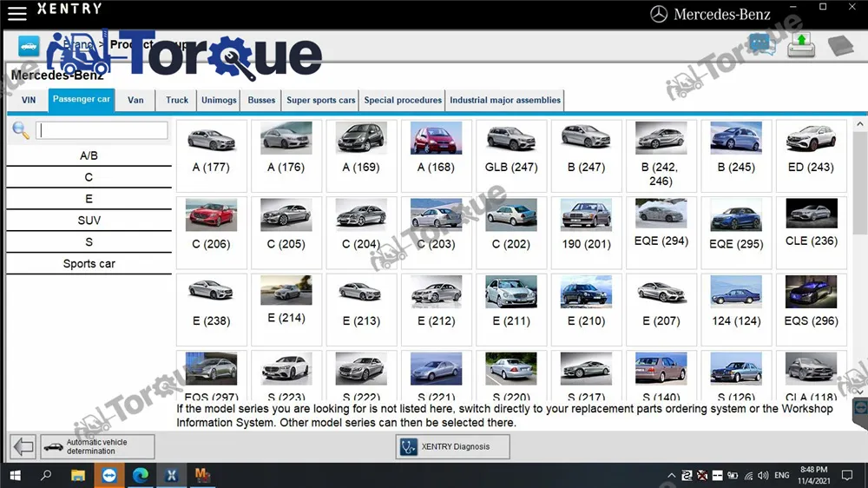Open the Truck tab
The height and width of the screenshot is (488, 868).
pyautogui.click(x=177, y=100)
